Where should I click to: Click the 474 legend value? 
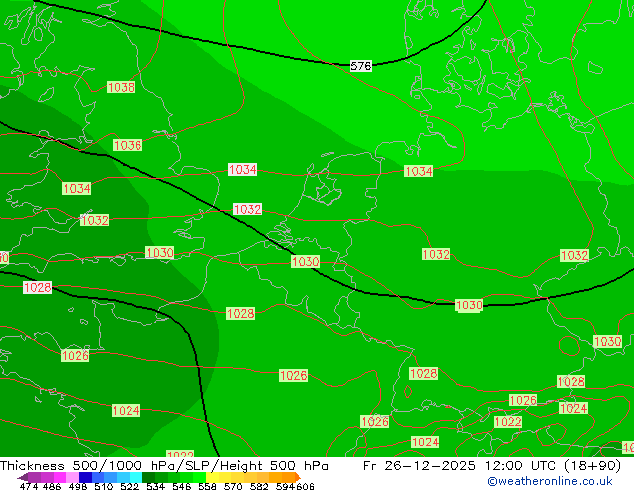(x=29, y=486)
